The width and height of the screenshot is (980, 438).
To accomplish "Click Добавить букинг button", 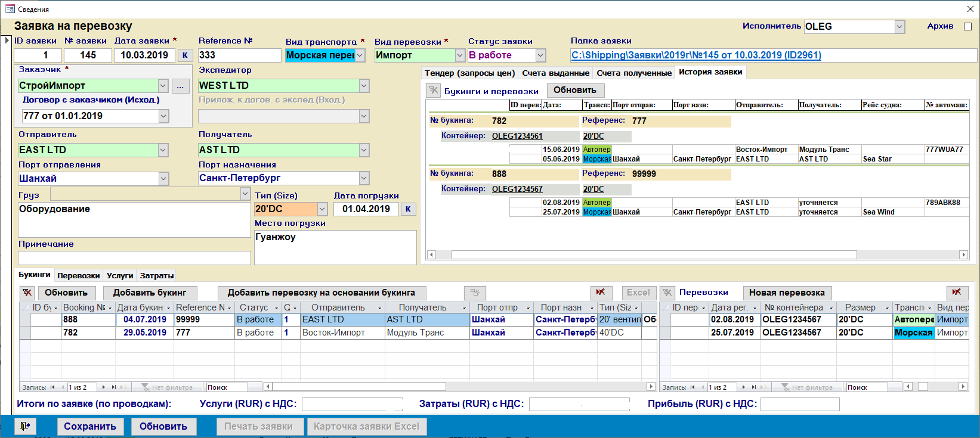I will (x=150, y=293).
